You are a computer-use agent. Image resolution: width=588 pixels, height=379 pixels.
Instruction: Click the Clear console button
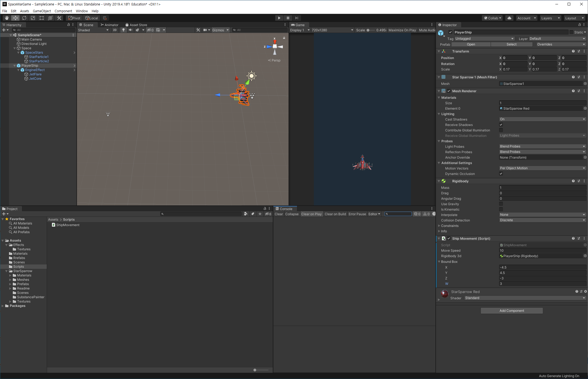pos(278,214)
